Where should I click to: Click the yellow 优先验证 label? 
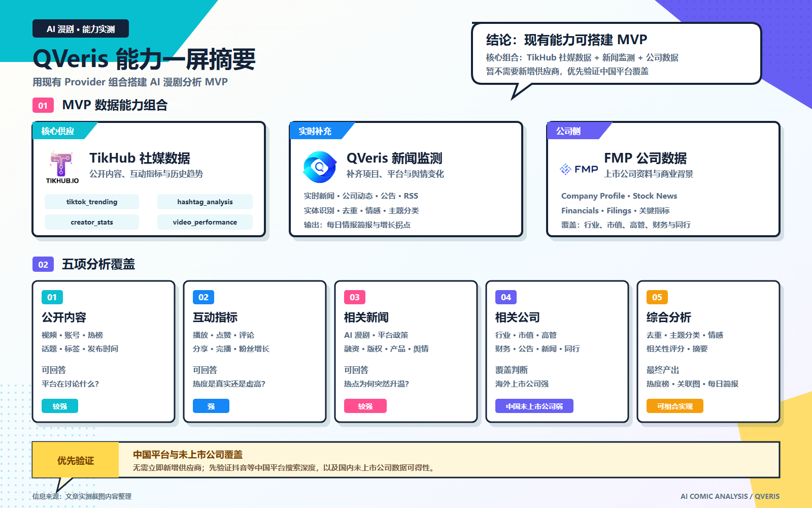point(76,460)
